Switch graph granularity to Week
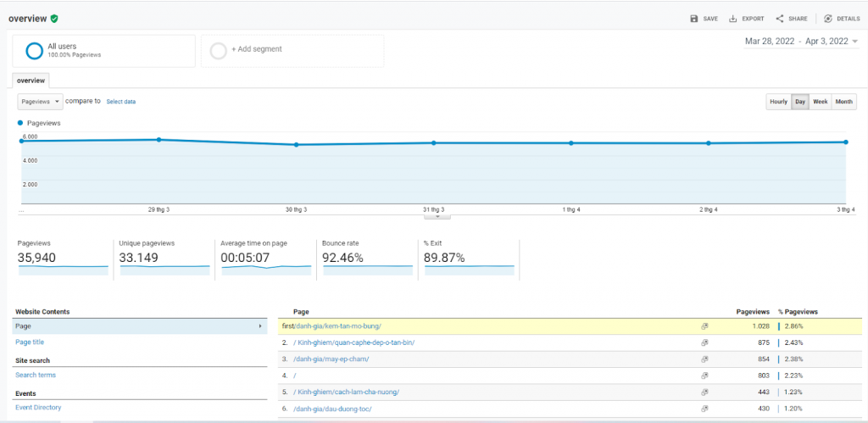The image size is (868, 423). [x=820, y=102]
